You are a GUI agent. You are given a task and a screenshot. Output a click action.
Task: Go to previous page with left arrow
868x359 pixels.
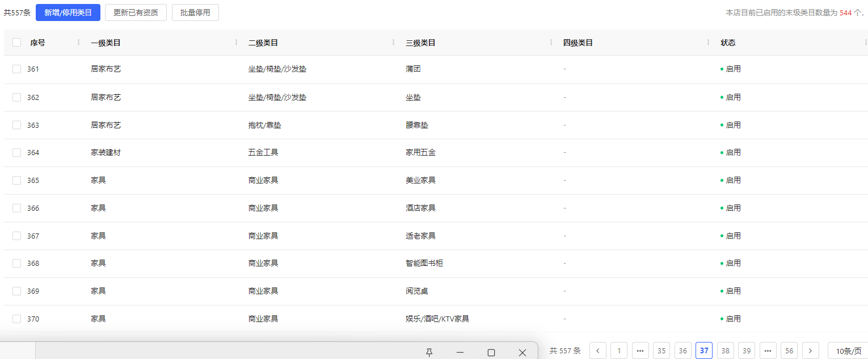[x=598, y=351]
